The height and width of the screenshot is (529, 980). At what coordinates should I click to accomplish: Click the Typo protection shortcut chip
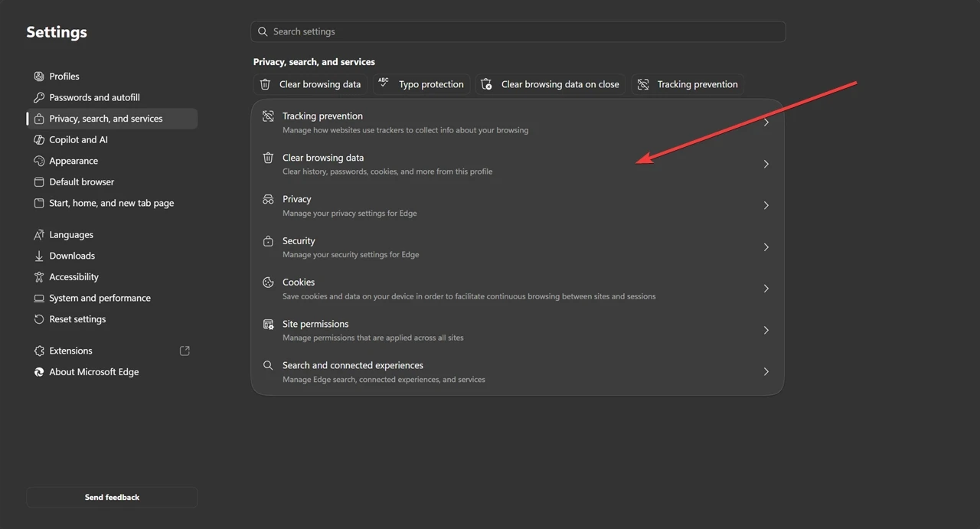422,84
